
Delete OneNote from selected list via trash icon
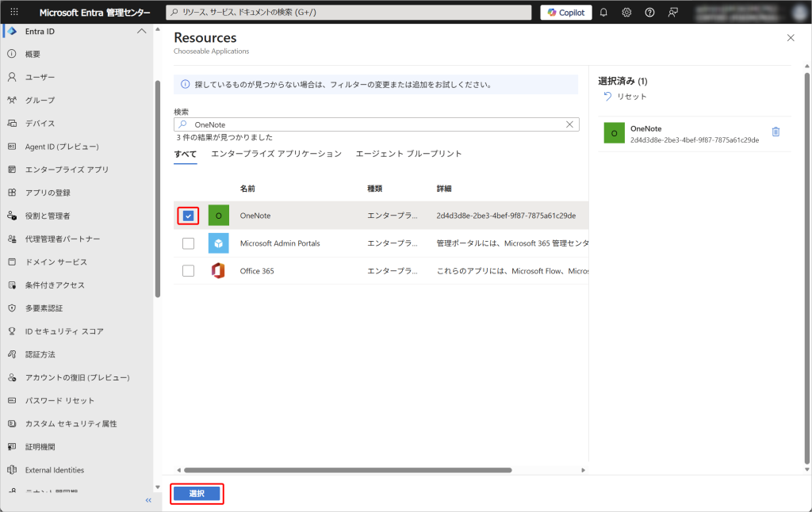coord(776,132)
